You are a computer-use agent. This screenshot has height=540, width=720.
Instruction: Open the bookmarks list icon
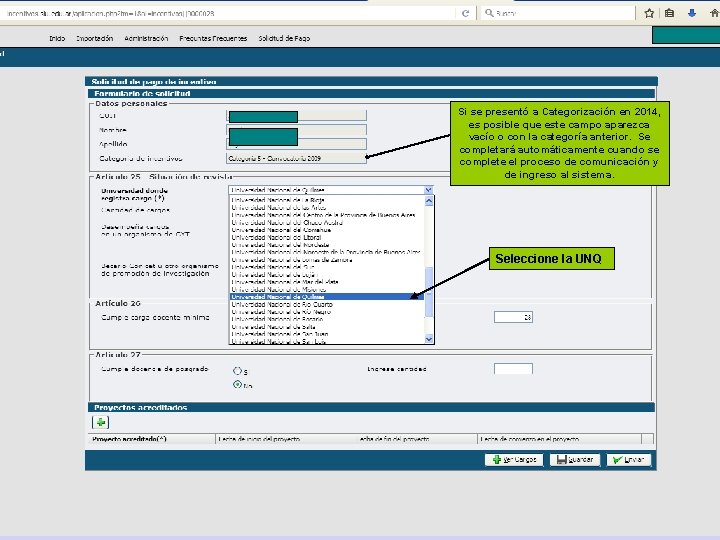coord(669,13)
